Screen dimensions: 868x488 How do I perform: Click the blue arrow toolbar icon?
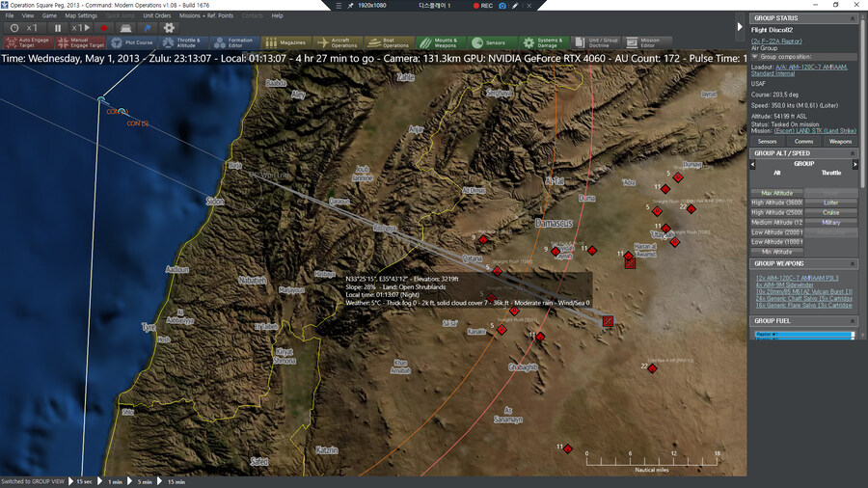pyautogui.click(x=148, y=28)
